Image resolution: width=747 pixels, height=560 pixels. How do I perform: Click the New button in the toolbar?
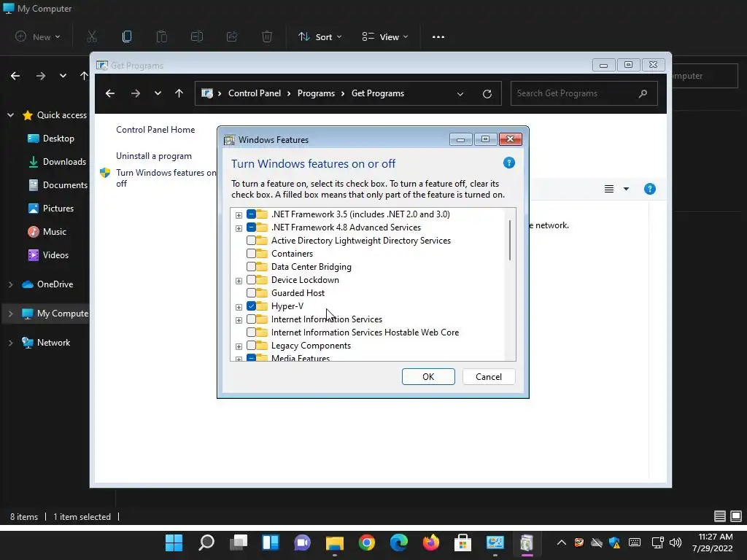tap(38, 36)
